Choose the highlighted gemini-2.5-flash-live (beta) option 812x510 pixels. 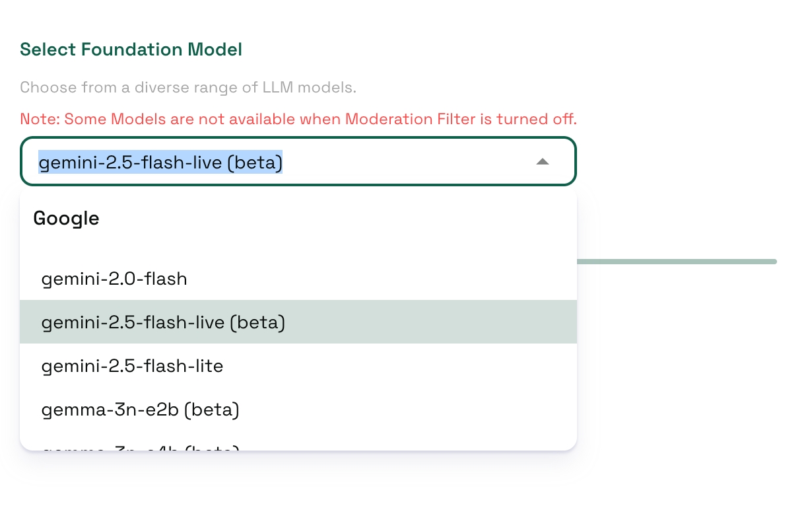163,322
